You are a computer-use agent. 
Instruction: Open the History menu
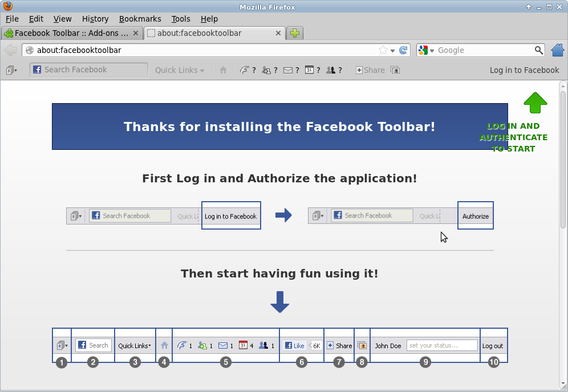coord(95,19)
